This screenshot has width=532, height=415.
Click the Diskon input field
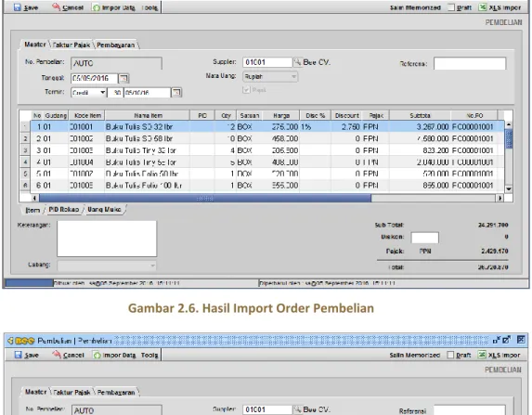(425, 237)
